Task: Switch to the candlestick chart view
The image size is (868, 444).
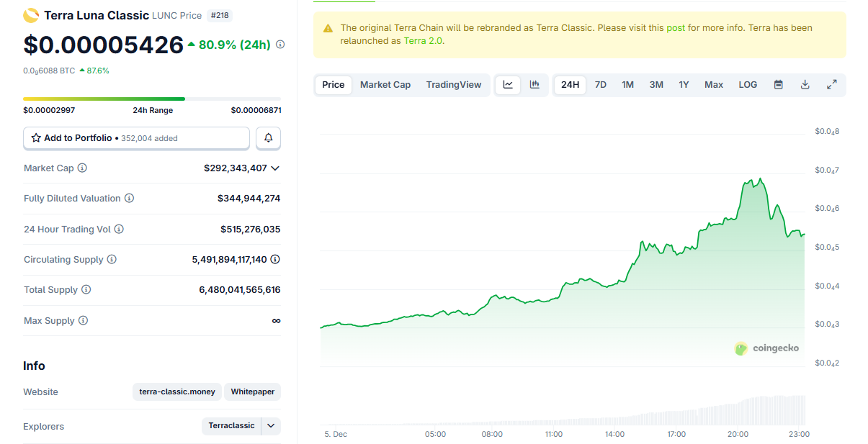Action: 534,85
